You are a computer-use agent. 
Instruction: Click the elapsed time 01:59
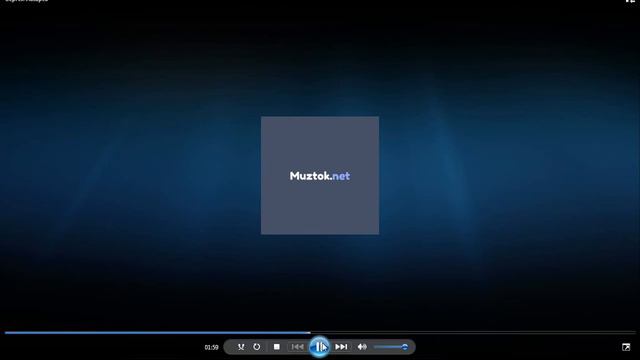[x=211, y=347]
